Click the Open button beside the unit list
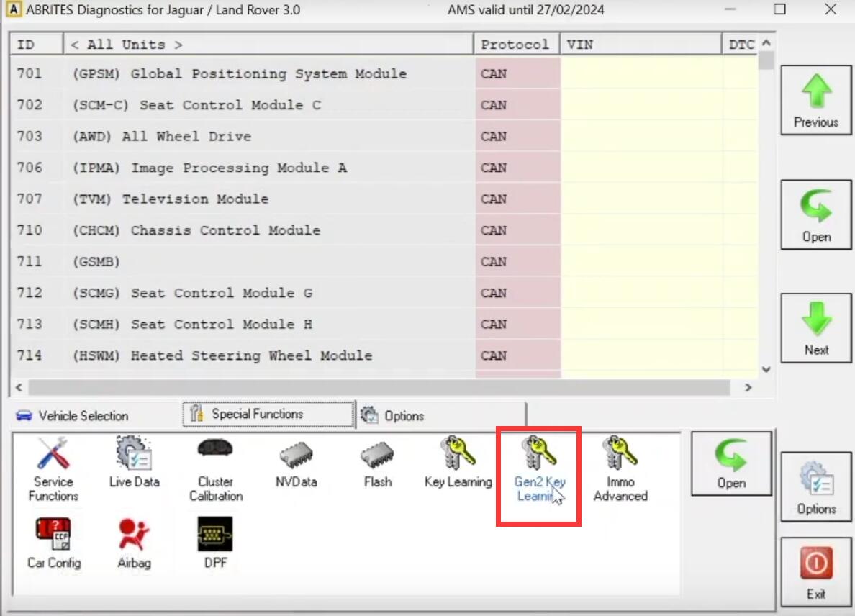 point(815,214)
